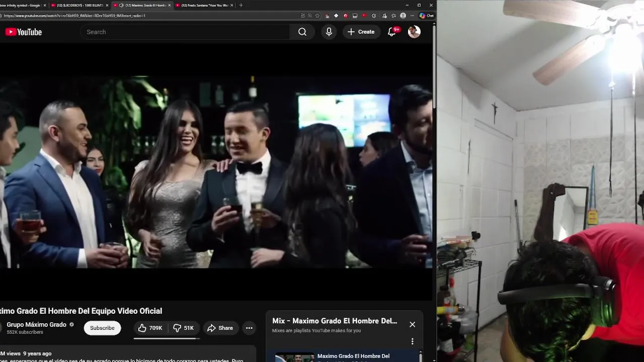Click the browser address bar URL
The image size is (644, 362).
(74, 16)
